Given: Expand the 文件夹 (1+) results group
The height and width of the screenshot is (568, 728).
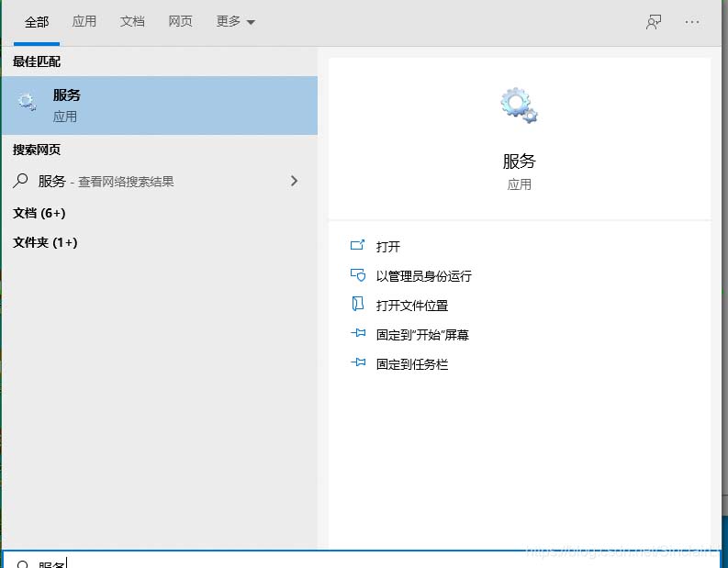Looking at the screenshot, I should (x=45, y=242).
